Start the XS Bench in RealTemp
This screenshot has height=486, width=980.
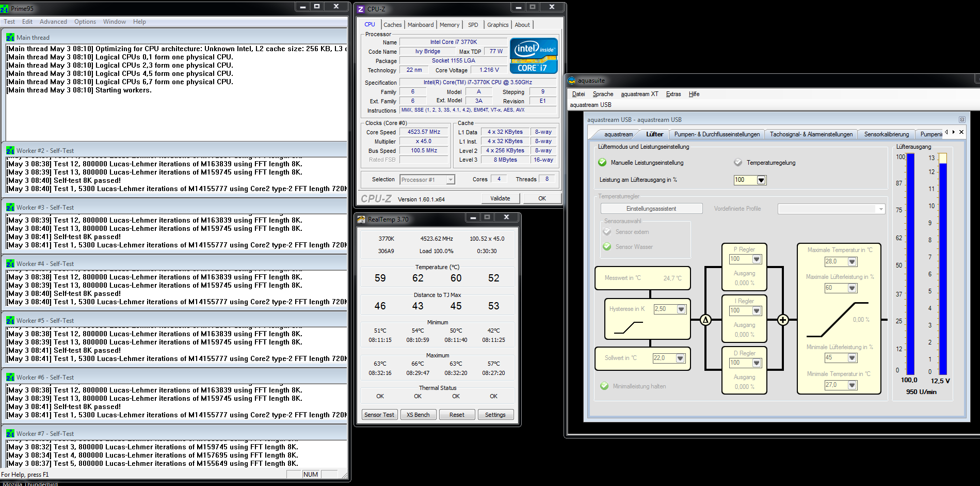[418, 415]
